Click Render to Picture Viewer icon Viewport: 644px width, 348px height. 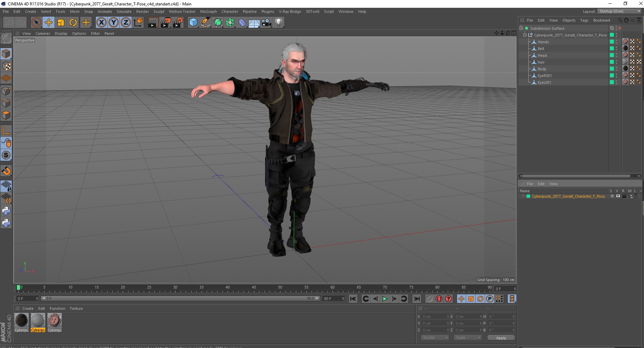pyautogui.click(x=165, y=23)
